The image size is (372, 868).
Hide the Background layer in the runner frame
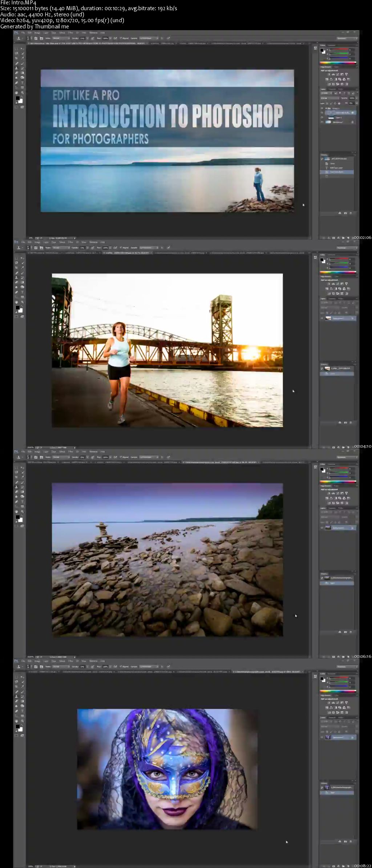322,318
